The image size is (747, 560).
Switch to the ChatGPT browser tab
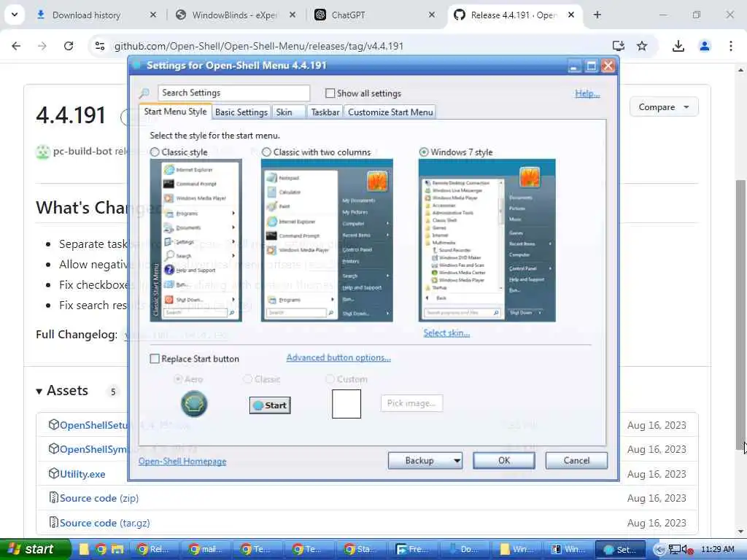pos(348,15)
